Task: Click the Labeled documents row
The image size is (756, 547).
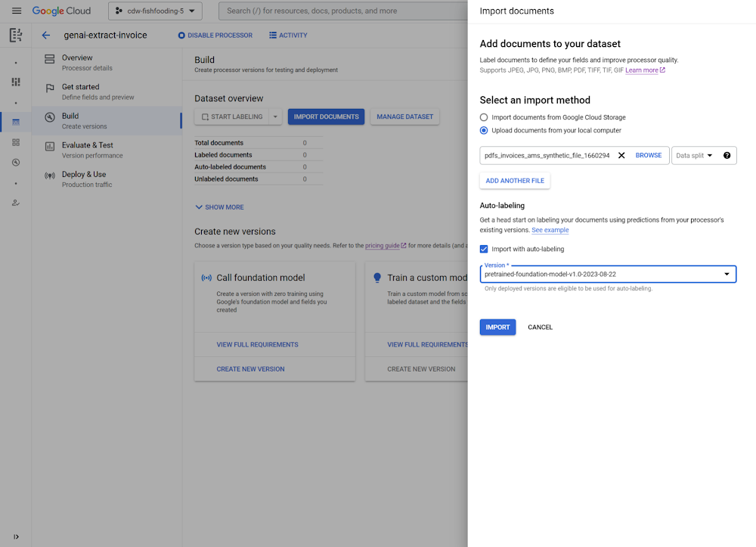Action: (258, 155)
